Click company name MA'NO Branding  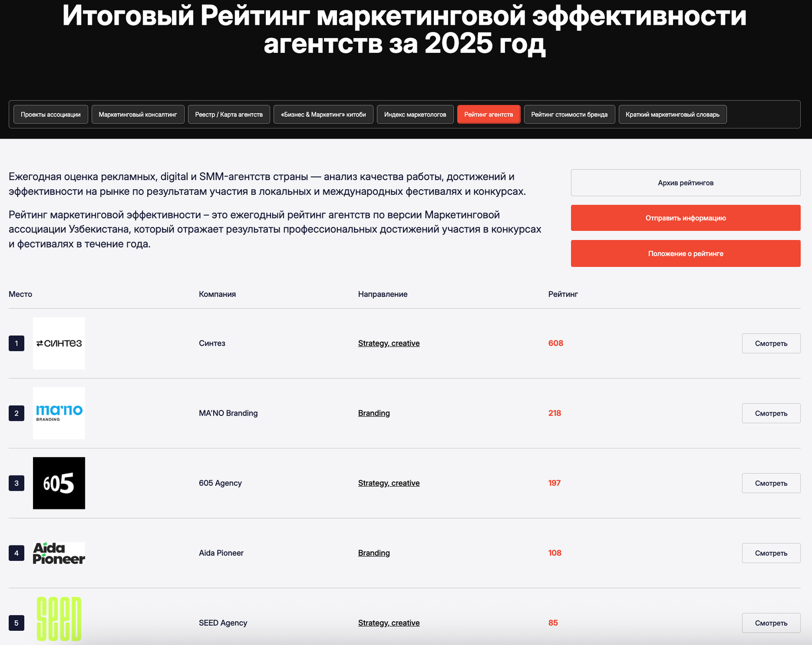pos(228,413)
